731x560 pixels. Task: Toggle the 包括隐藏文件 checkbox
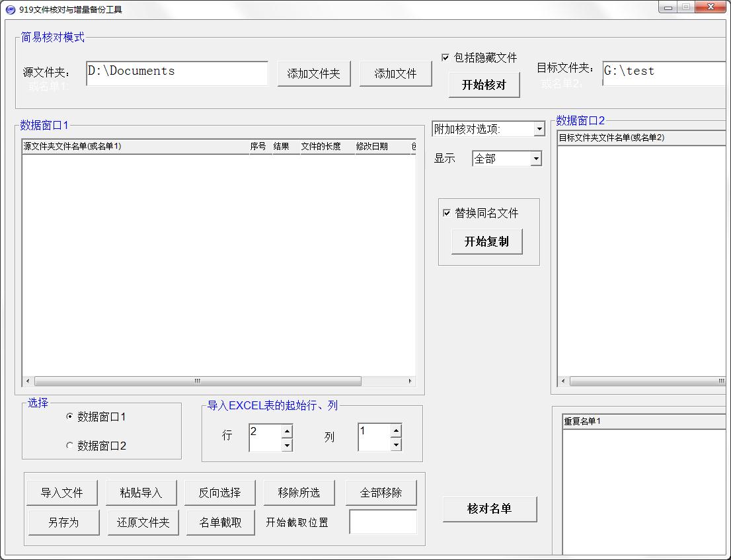point(445,58)
